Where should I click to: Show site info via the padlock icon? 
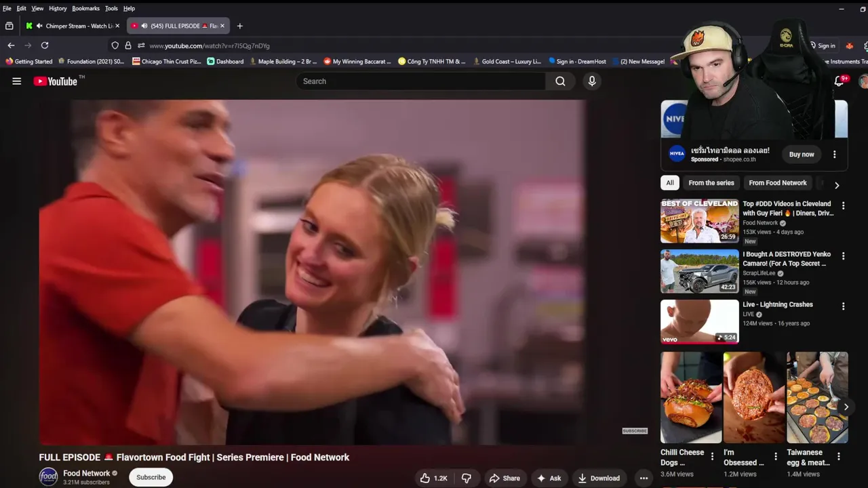pyautogui.click(x=128, y=45)
